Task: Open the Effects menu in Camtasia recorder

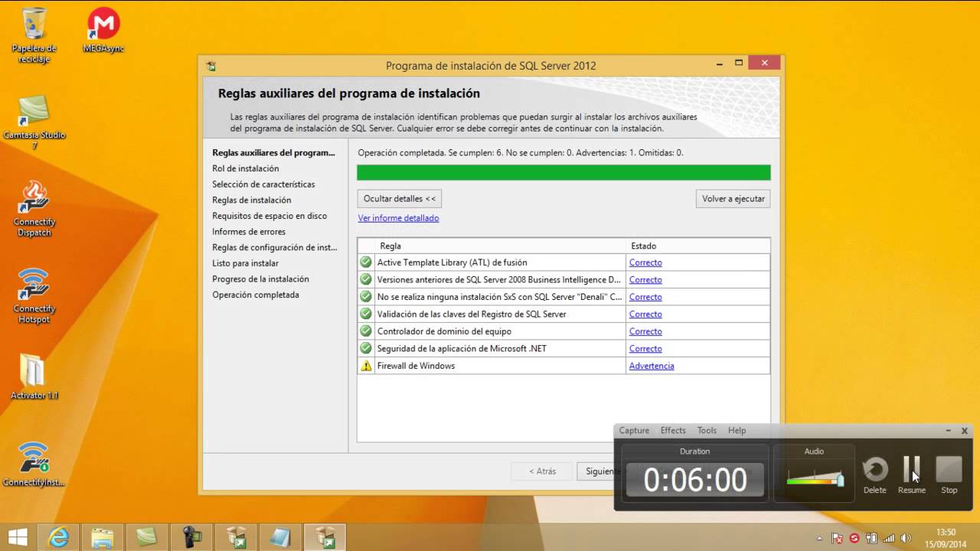Action: point(673,431)
